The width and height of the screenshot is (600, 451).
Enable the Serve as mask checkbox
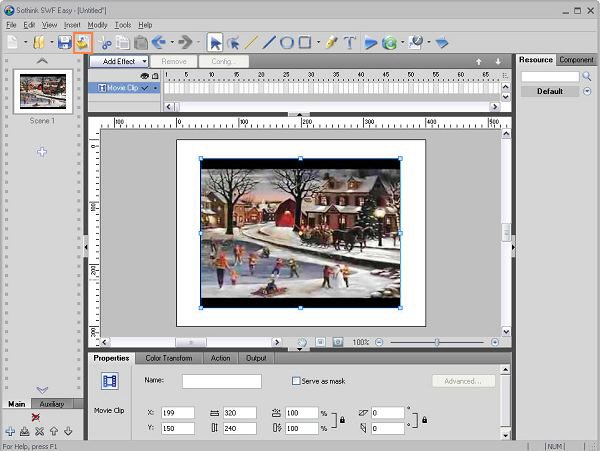[x=296, y=381]
